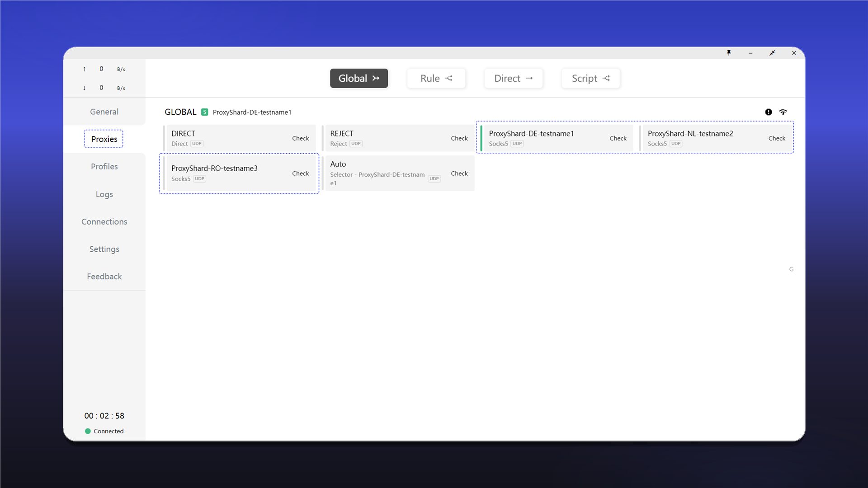Click the green S badge beside GLOBAL

(205, 112)
